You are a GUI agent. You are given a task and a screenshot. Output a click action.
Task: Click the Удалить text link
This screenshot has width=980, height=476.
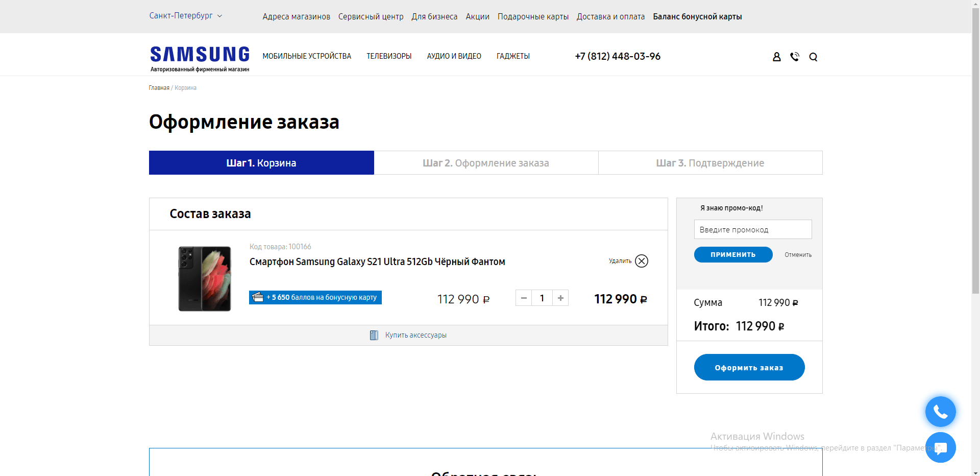coord(620,261)
